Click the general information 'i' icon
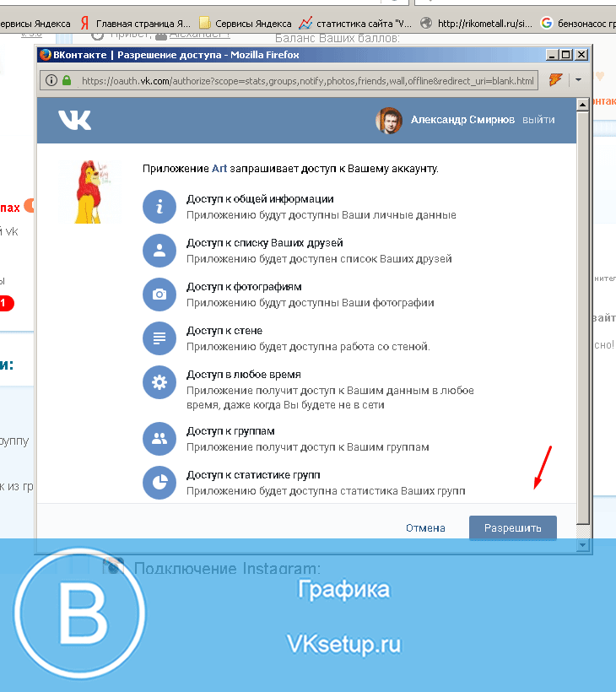Viewport: 616px width, 692px height. 159,207
